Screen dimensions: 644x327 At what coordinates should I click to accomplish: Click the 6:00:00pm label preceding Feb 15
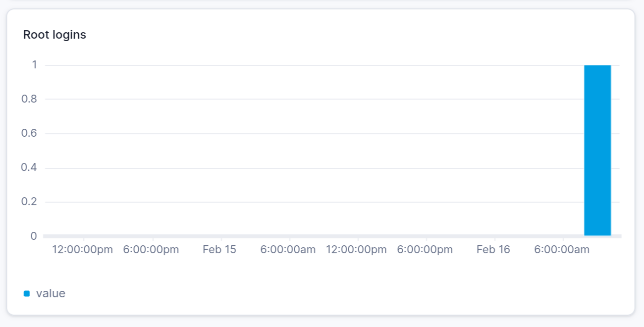click(x=151, y=250)
